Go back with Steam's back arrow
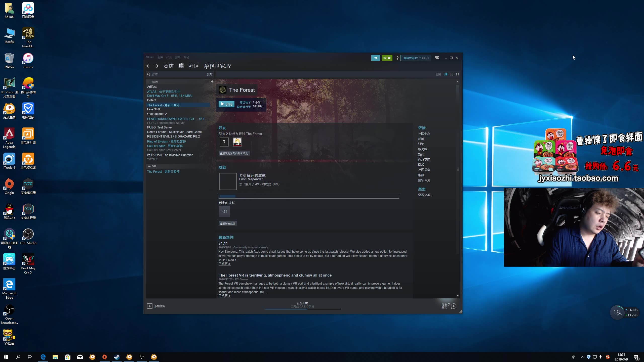644x362 pixels. (x=148, y=66)
